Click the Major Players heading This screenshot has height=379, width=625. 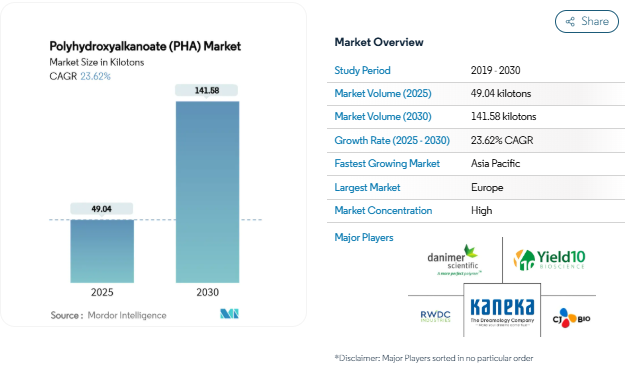tap(364, 238)
